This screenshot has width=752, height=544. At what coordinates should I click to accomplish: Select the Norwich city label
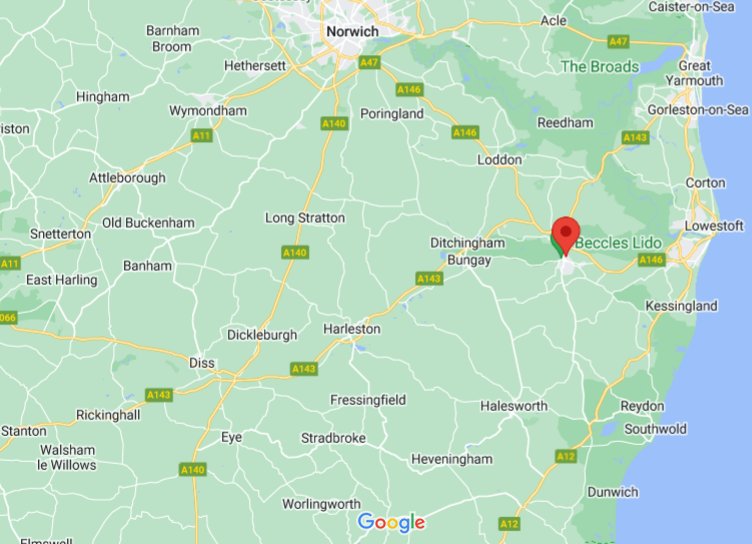(352, 32)
